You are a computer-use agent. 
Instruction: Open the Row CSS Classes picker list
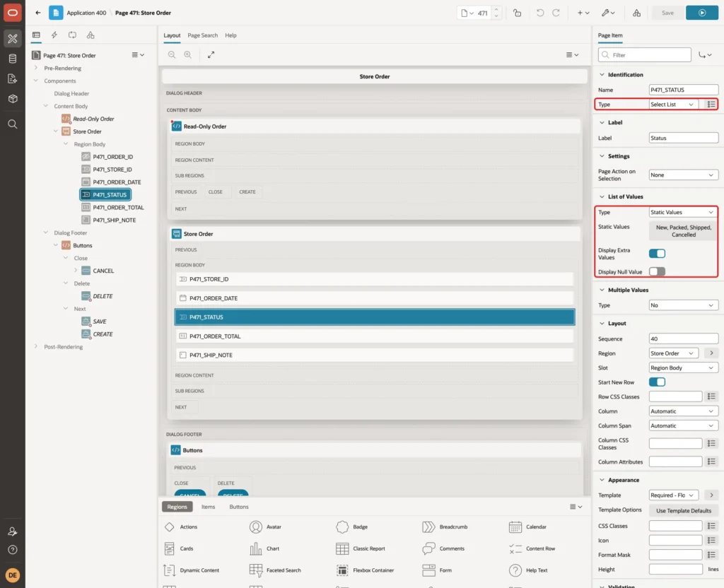pyautogui.click(x=711, y=396)
